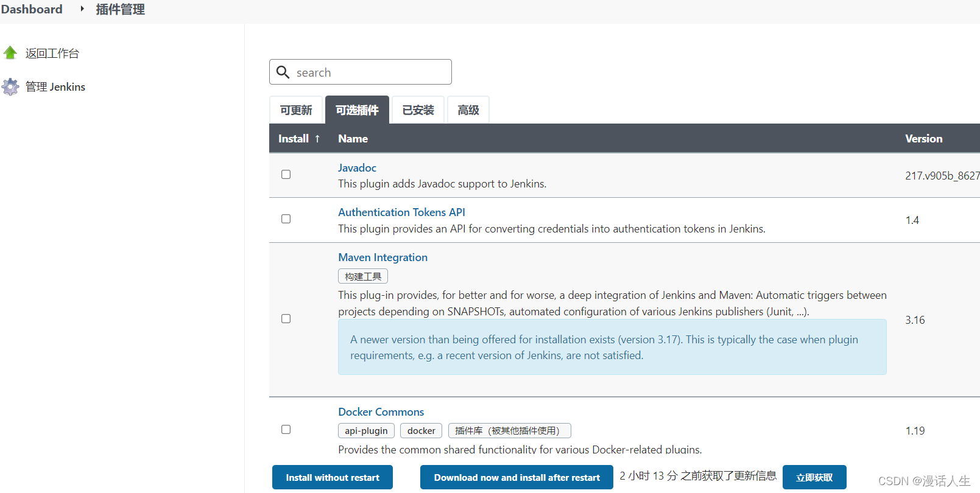Click the newer version 3.17 notice
Screen dimensions: 980x493
tap(612, 347)
